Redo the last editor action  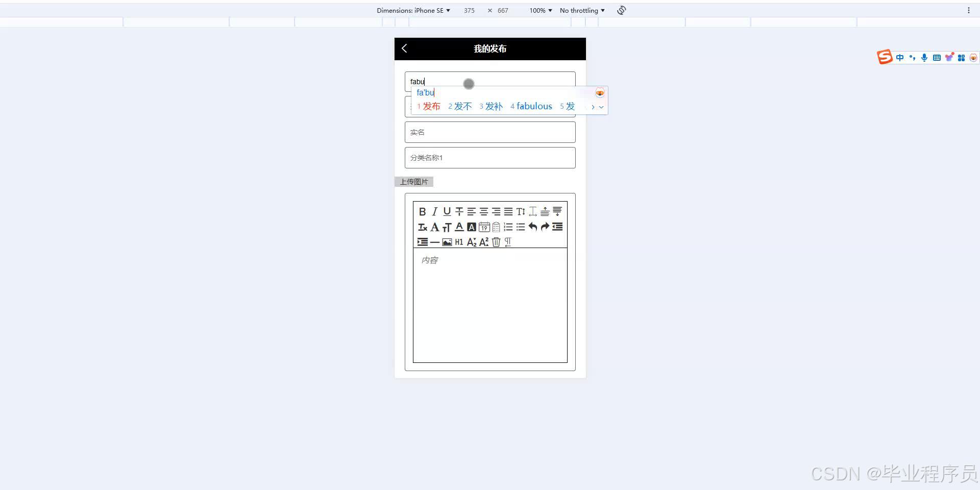545,227
